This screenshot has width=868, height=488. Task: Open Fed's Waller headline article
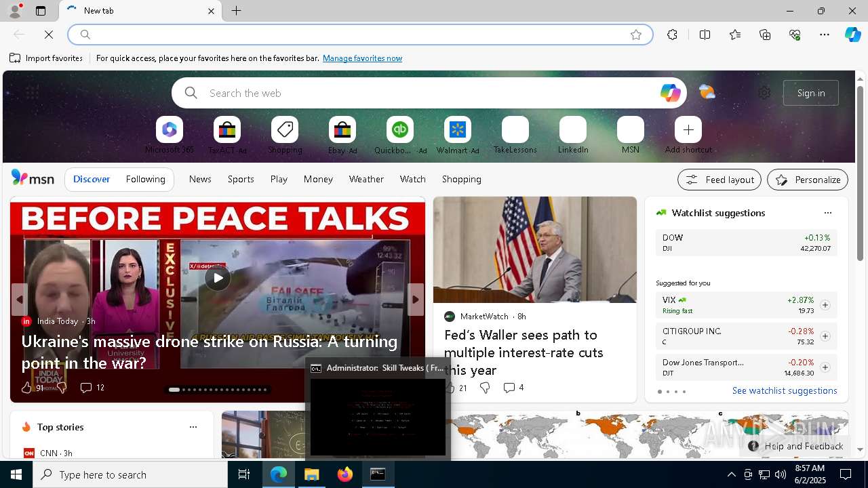(524, 352)
